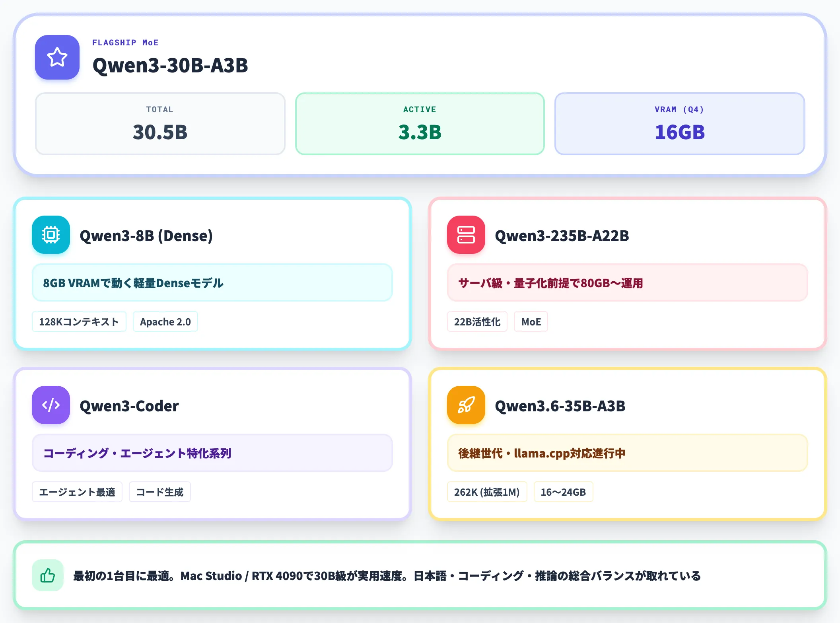This screenshot has height=623, width=840.
Task: Click the Qwen3-235B-A22B title
Action: point(562,236)
